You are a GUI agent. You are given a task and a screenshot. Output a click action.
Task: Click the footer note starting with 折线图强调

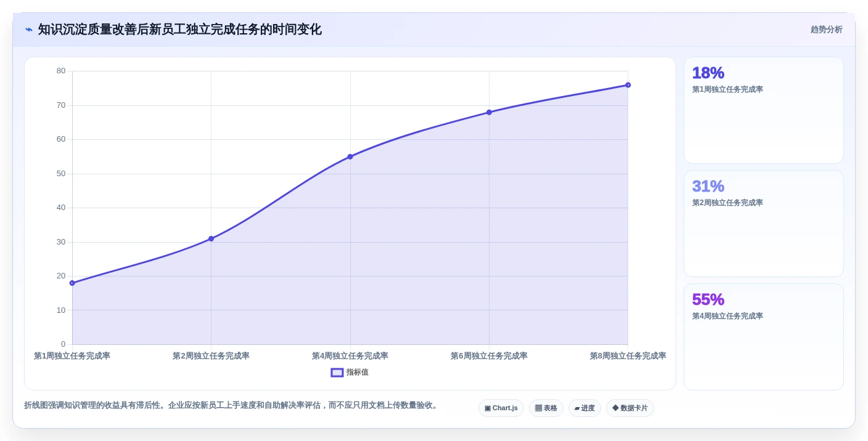232,405
